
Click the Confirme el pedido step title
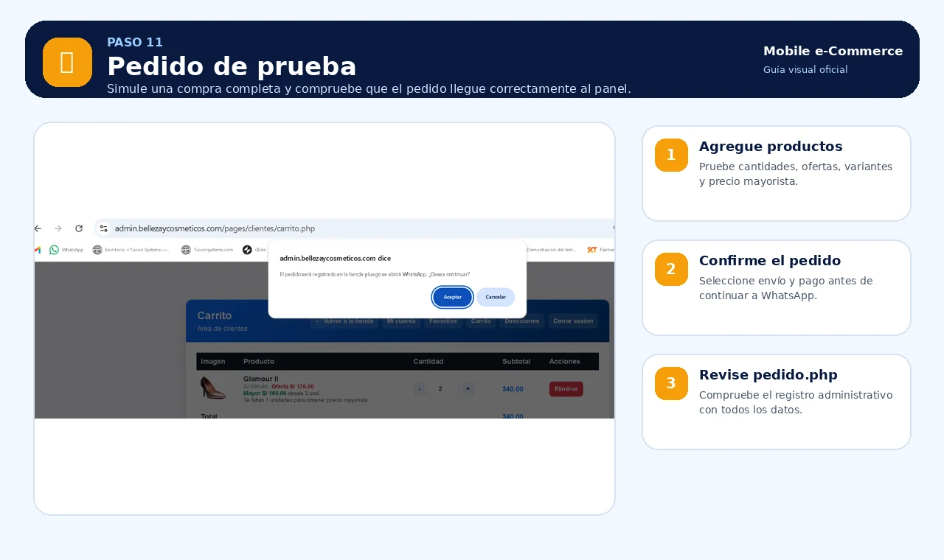(770, 261)
